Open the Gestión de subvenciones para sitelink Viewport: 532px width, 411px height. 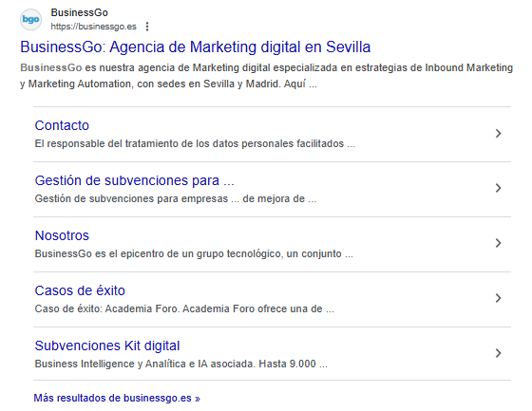click(134, 180)
